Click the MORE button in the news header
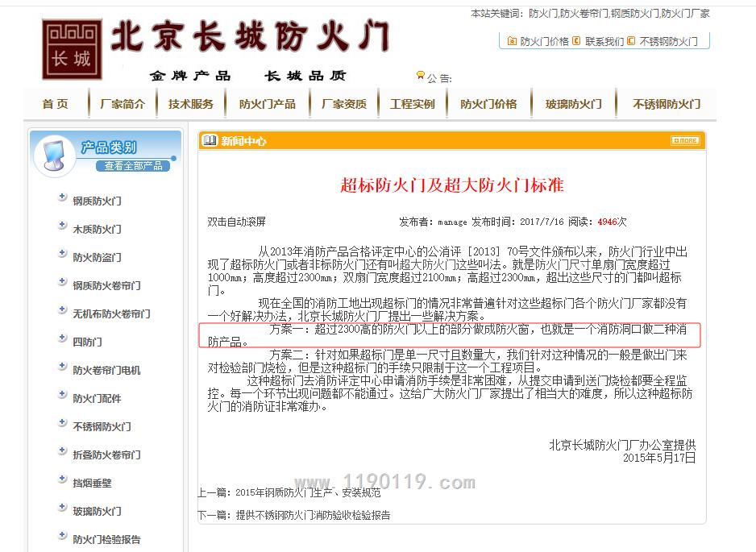 (x=685, y=140)
